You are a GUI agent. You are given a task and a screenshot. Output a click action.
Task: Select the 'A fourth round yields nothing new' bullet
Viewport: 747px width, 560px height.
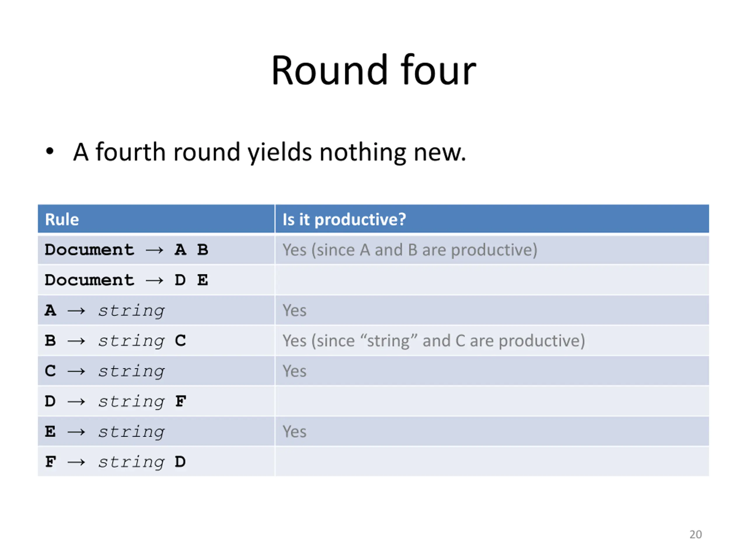click(x=270, y=152)
